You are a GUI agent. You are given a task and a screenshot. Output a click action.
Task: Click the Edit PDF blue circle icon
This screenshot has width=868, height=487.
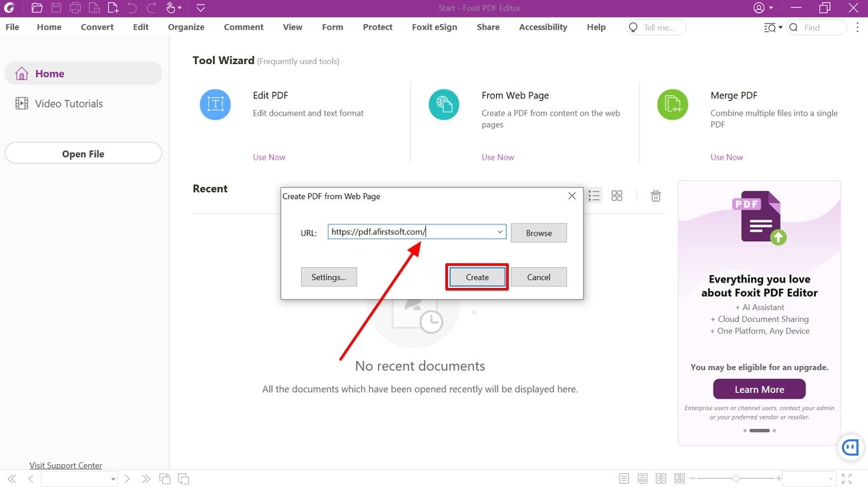tap(215, 104)
